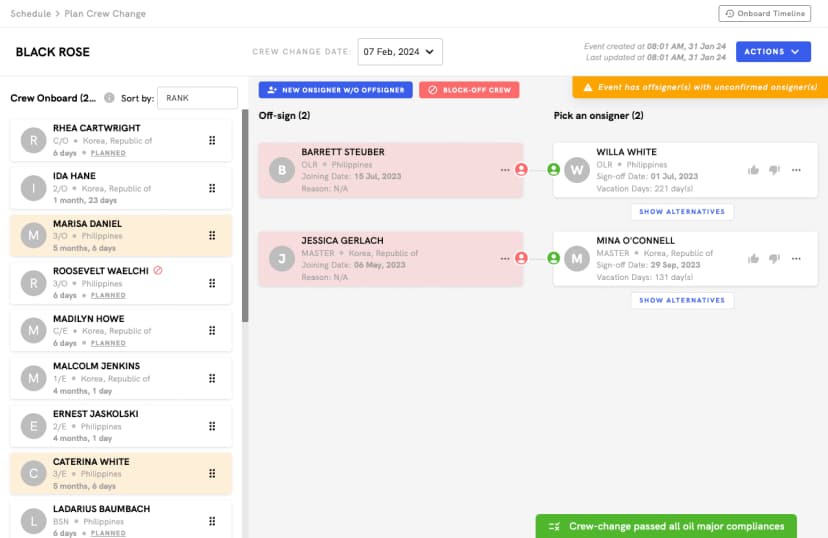Click green onsigner icon for Mina O'Connell

point(554,258)
